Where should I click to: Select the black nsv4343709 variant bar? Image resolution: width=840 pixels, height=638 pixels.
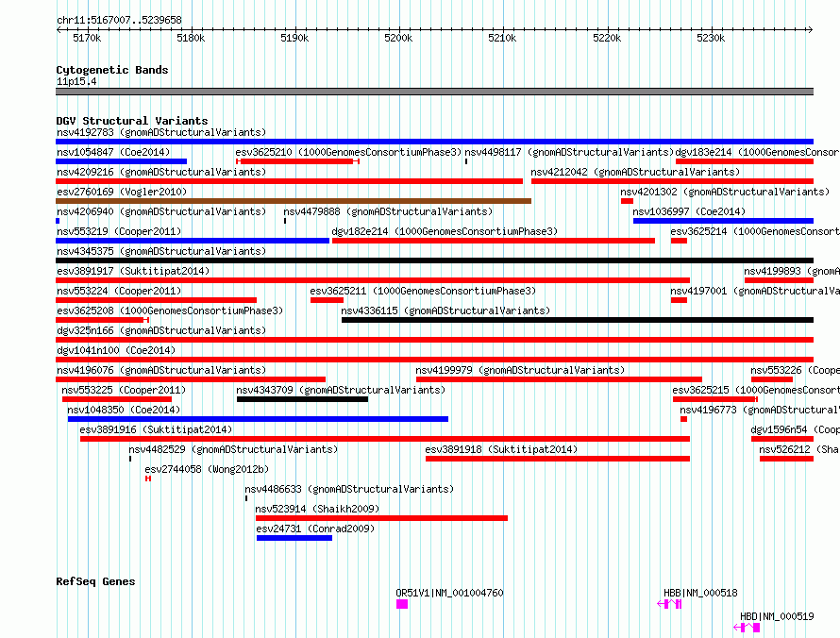pos(302,399)
